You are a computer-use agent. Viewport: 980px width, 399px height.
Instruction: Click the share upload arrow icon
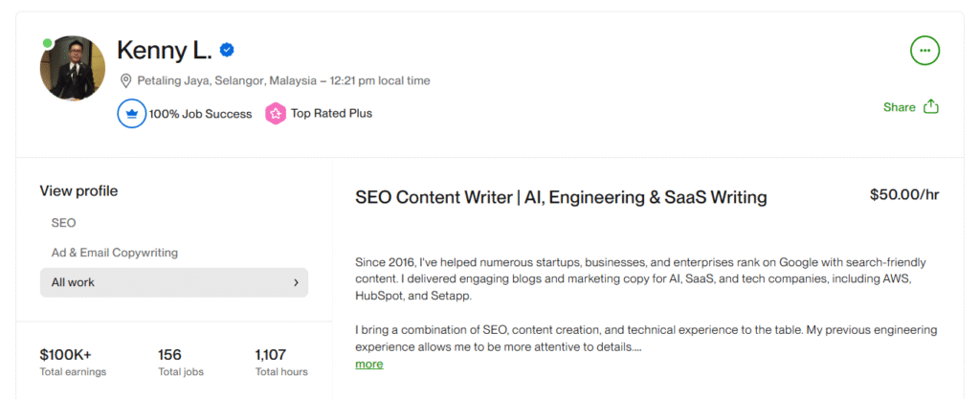[931, 107]
